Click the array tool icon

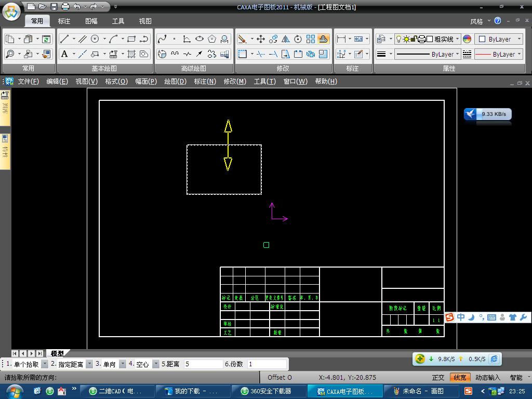(x=311, y=39)
